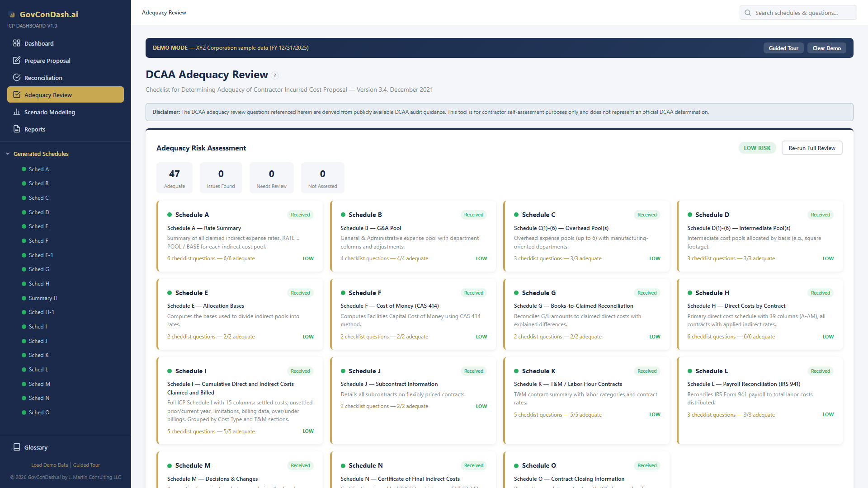
Task: Click the amber status dot beside Summary H
Action: (23, 298)
